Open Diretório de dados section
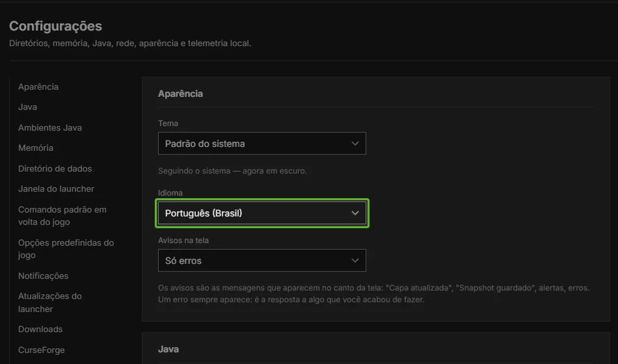618x364 pixels. point(55,168)
